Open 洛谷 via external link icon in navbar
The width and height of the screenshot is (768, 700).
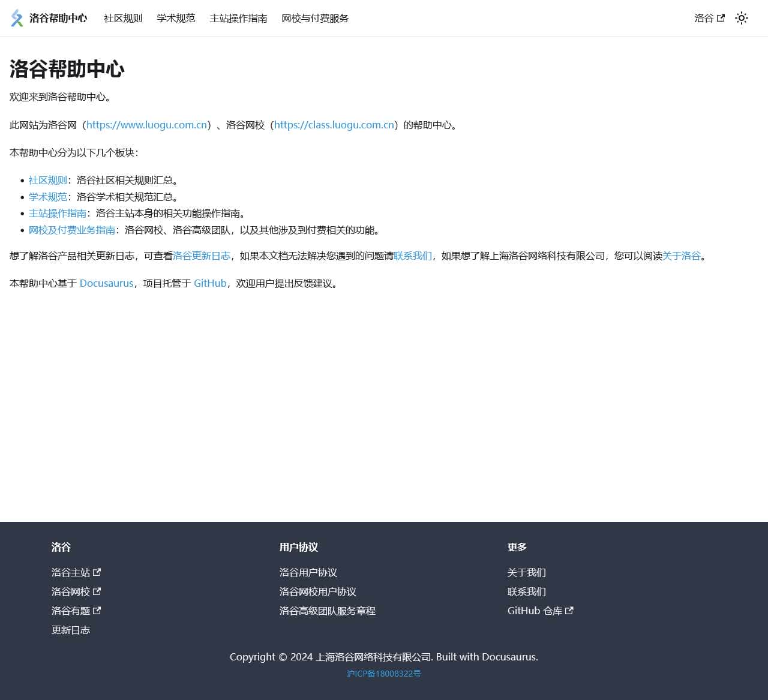(x=722, y=18)
